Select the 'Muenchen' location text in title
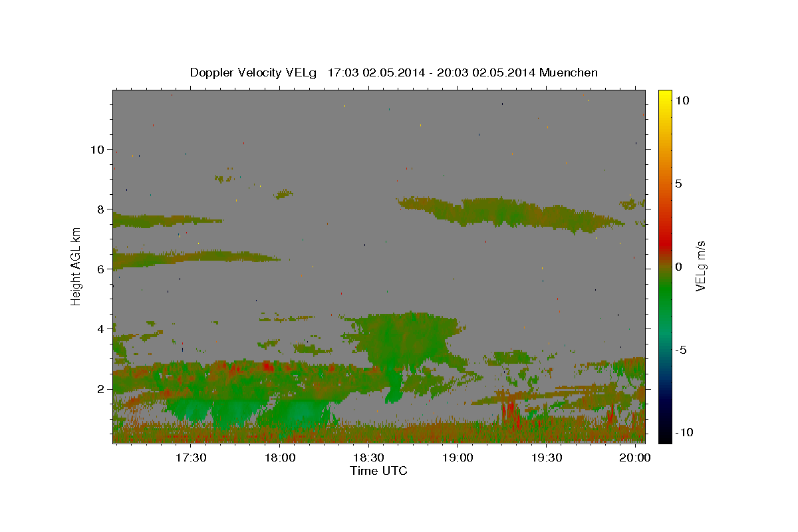Screen dimensions: 798x532 [x=569, y=72]
